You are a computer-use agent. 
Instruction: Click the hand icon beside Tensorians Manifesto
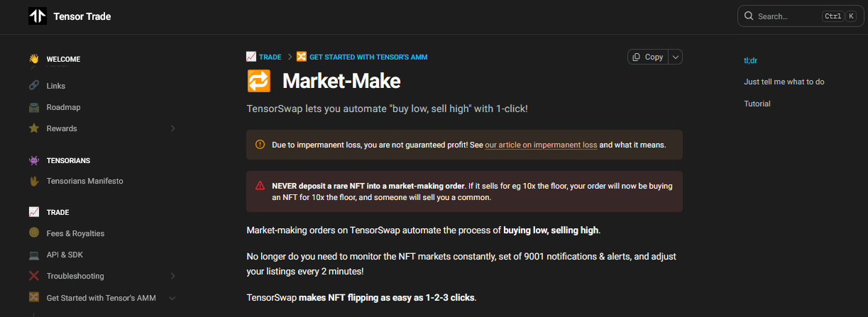[33, 181]
